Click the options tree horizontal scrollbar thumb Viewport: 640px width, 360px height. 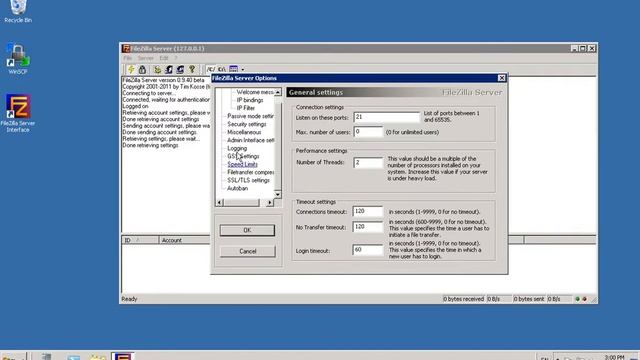241,202
